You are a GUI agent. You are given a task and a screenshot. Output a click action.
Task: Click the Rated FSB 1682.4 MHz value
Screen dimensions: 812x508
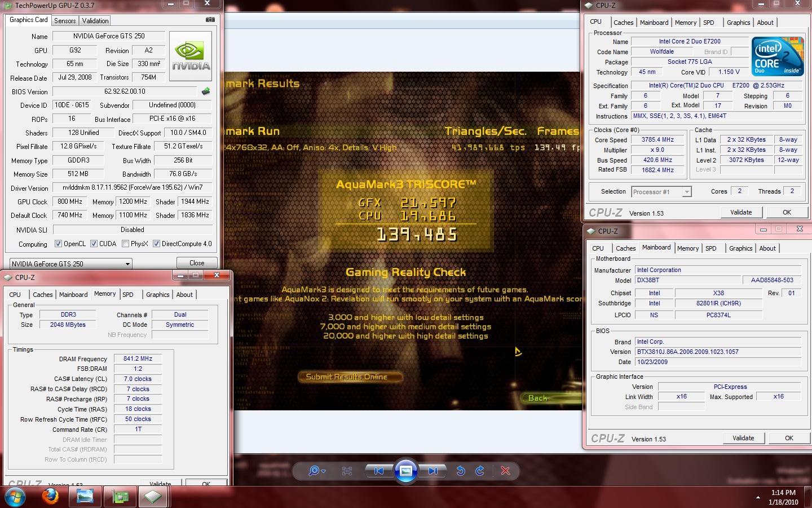click(657, 170)
